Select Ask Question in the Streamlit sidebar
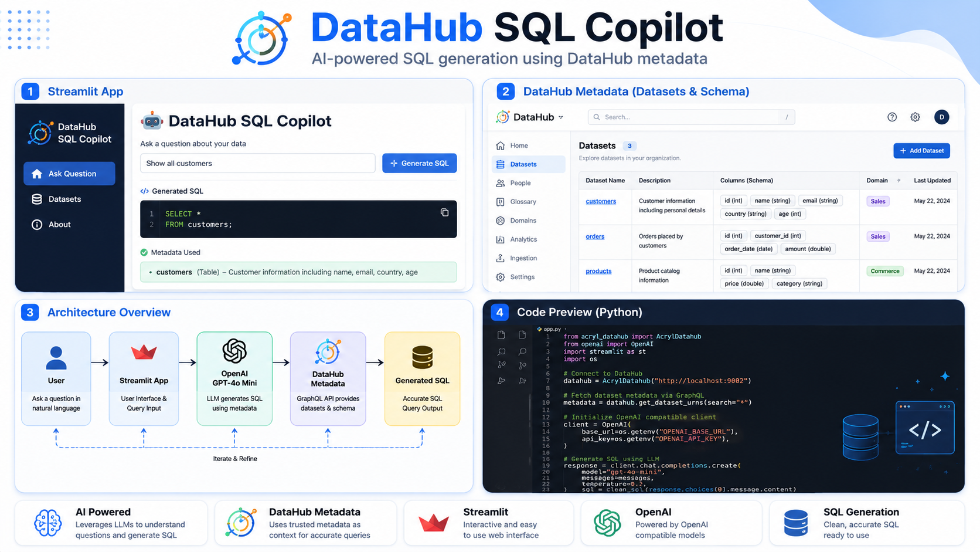The width and height of the screenshot is (980, 552). [x=69, y=174]
